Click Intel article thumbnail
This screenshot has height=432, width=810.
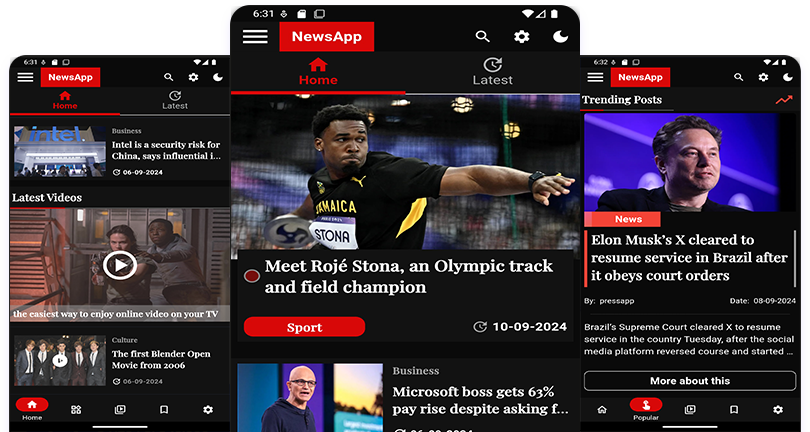(60, 151)
